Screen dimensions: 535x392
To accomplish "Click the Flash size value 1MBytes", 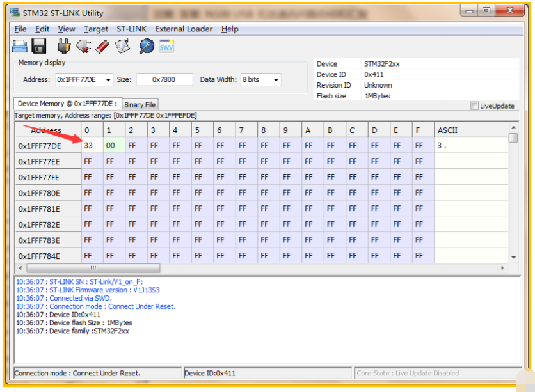I will click(x=378, y=96).
